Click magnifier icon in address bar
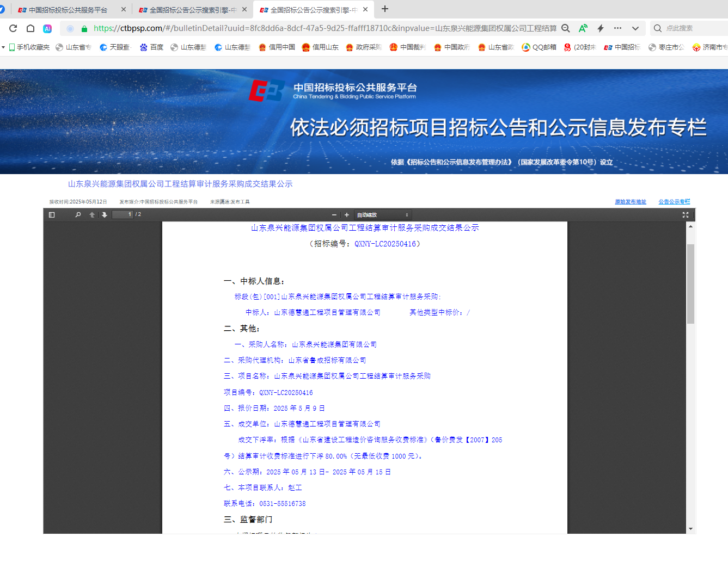Viewport: 728px width, 562px height. click(566, 28)
